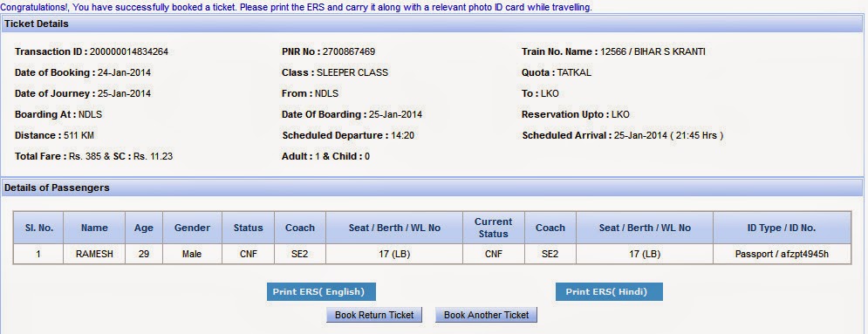The image size is (868, 334).
Task: Click the Details of Passengers header
Action: (432, 188)
